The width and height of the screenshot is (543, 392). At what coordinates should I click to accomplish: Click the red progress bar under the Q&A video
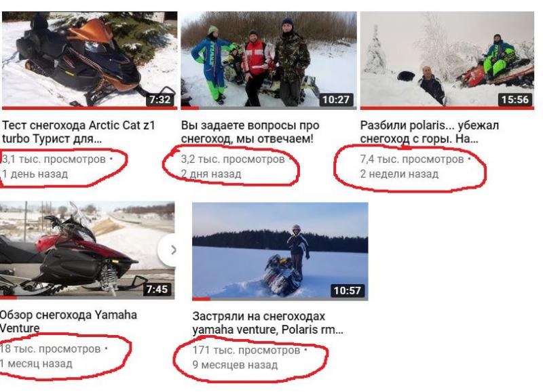(269, 108)
